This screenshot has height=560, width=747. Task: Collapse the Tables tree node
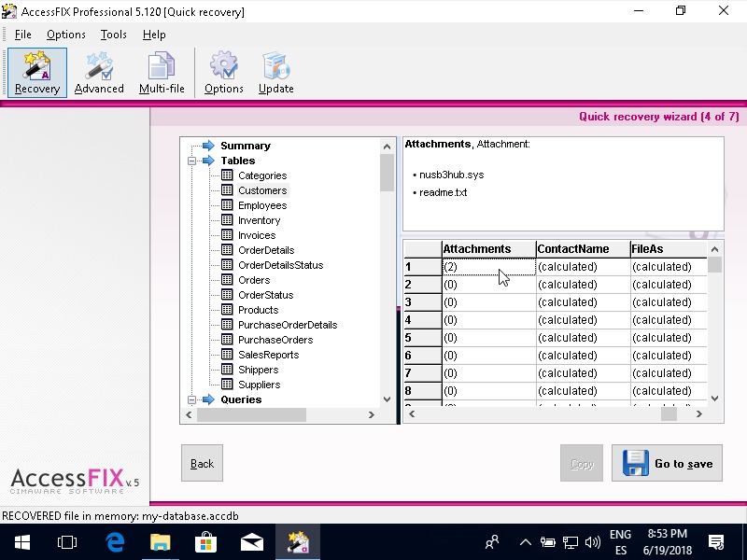pyautogui.click(x=191, y=161)
